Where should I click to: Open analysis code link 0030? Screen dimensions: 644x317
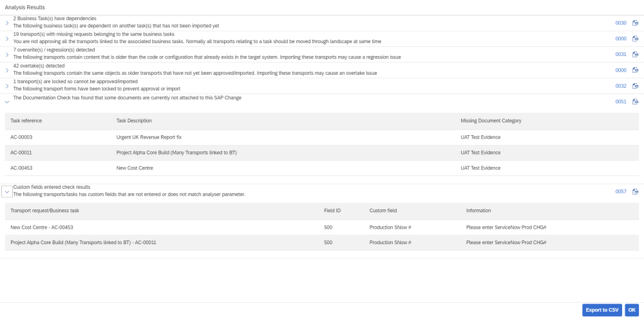pos(621,23)
